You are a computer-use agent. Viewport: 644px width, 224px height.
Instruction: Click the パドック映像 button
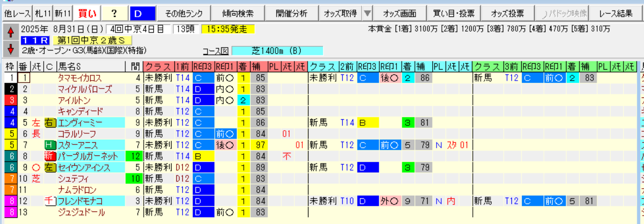561,13
